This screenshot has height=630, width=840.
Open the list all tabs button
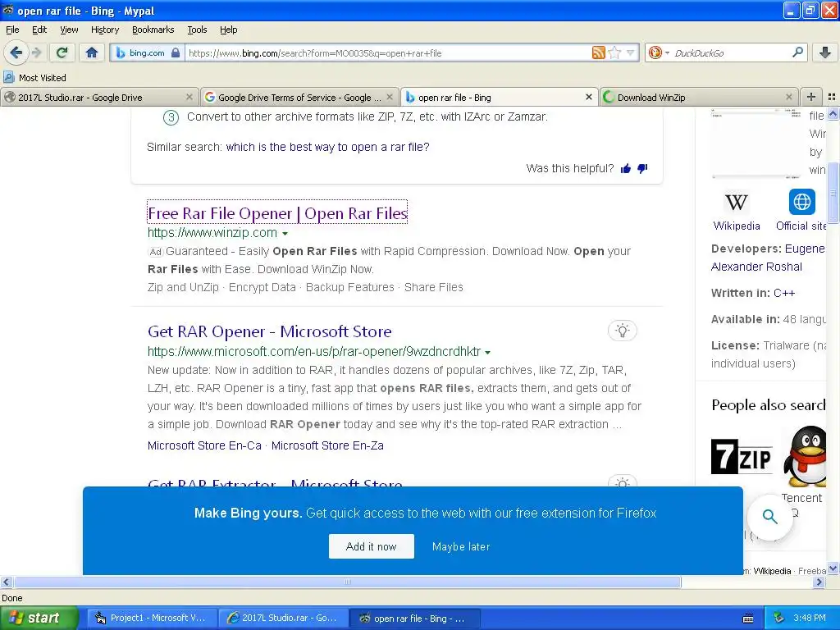[x=832, y=97]
